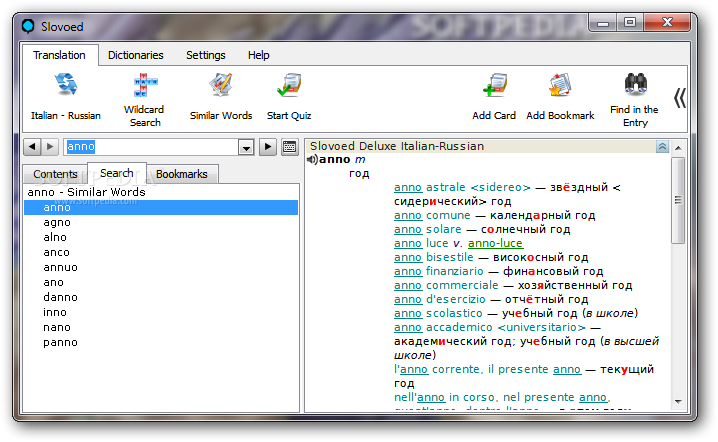
Task: Follow the anno-luce cross-reference link
Action: point(495,243)
